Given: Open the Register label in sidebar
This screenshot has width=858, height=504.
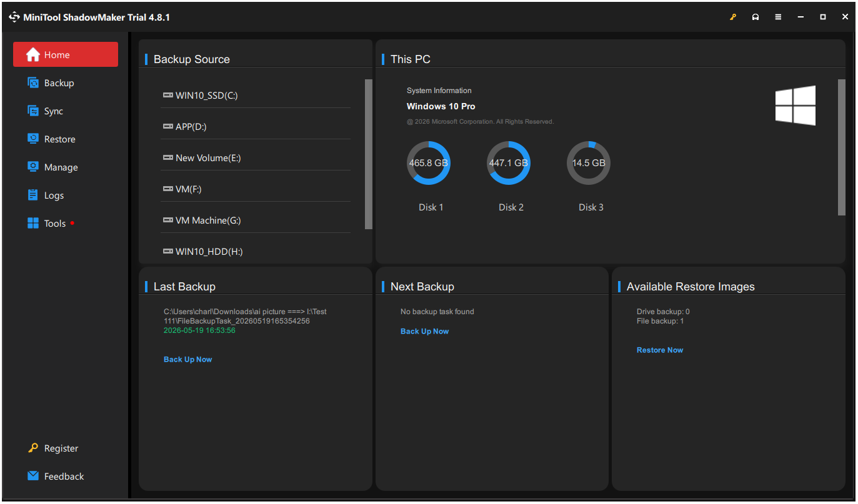Looking at the screenshot, I should click(x=61, y=448).
